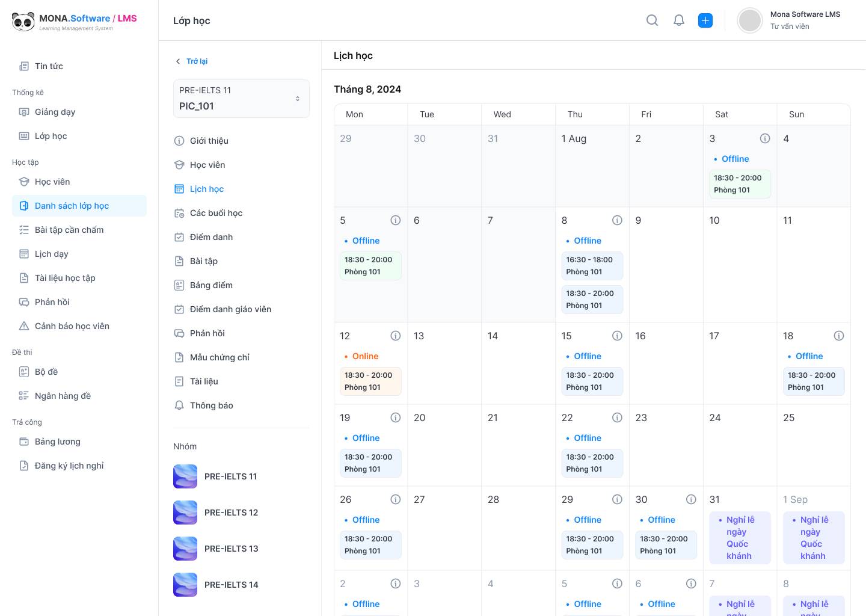
Task: Open info icon on August 3
Action: tap(765, 138)
